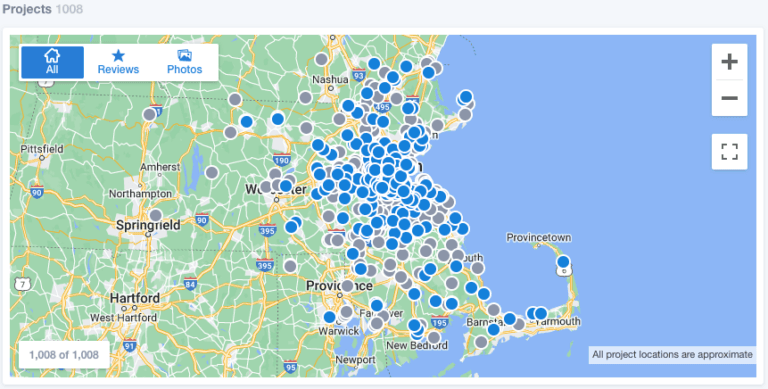Select the I-84 highway shield
This screenshot has height=389, width=768.
pos(190,283)
